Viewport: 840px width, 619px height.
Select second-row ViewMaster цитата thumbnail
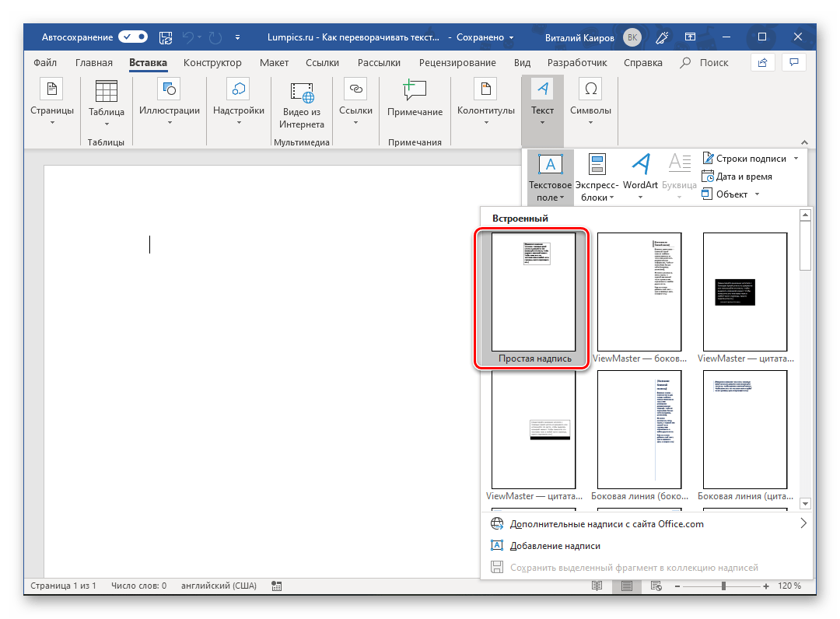point(534,436)
